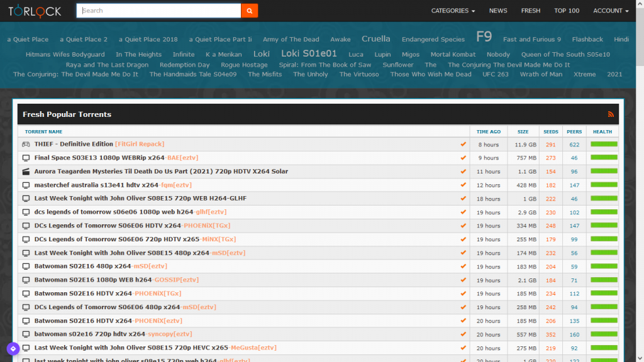Open the Aurora Teagarden Mysteries torrent
Viewport: 644px width, 362px height.
[161, 171]
